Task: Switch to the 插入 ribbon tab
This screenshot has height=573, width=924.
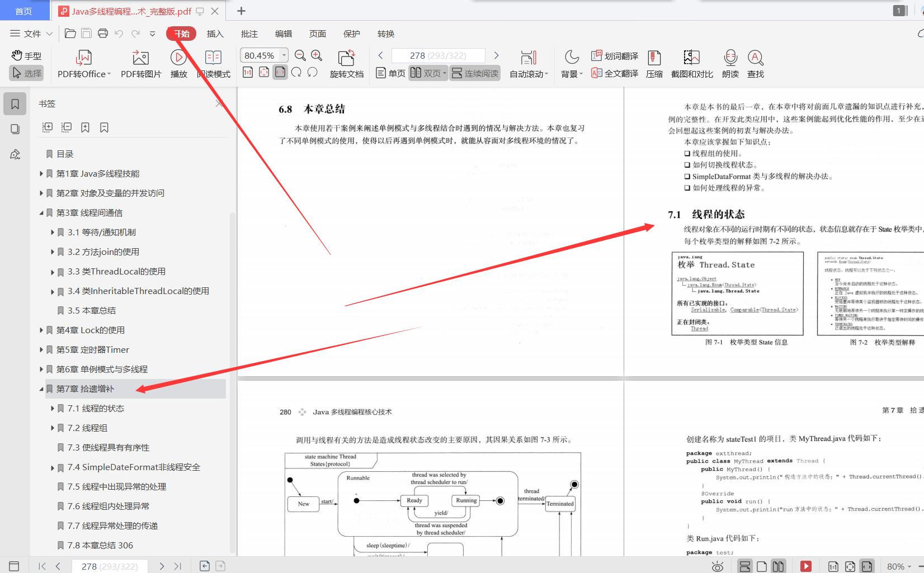Action: click(215, 34)
